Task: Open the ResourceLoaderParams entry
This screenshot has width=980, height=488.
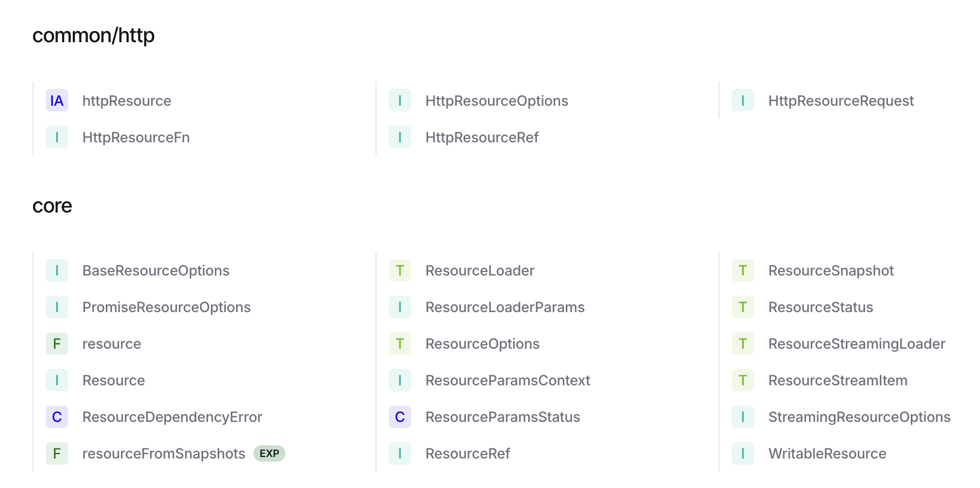Action: (x=505, y=307)
